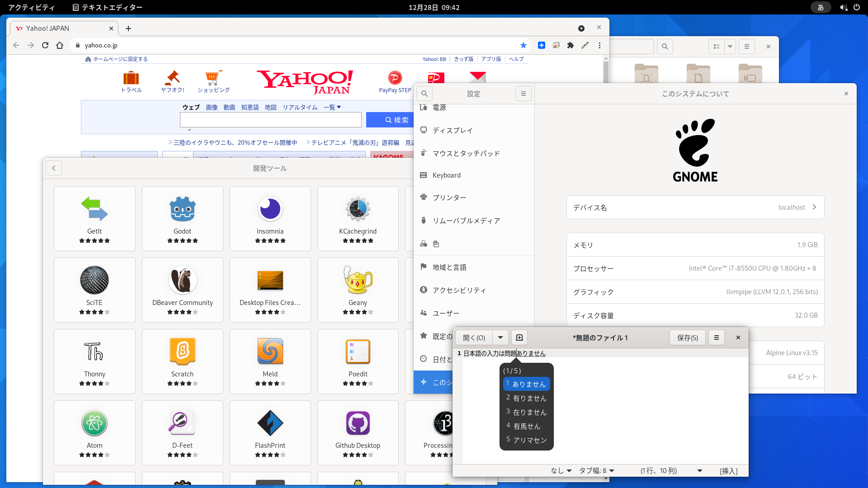Open the clock showing 12月28日 09:42
Screen dimensions: 868x488
click(x=434, y=7)
